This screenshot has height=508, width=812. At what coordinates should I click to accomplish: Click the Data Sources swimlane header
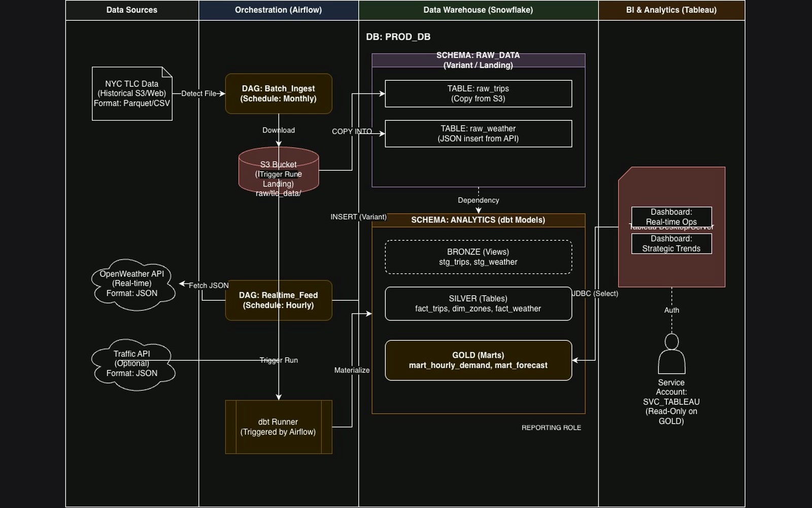pyautogui.click(x=132, y=10)
